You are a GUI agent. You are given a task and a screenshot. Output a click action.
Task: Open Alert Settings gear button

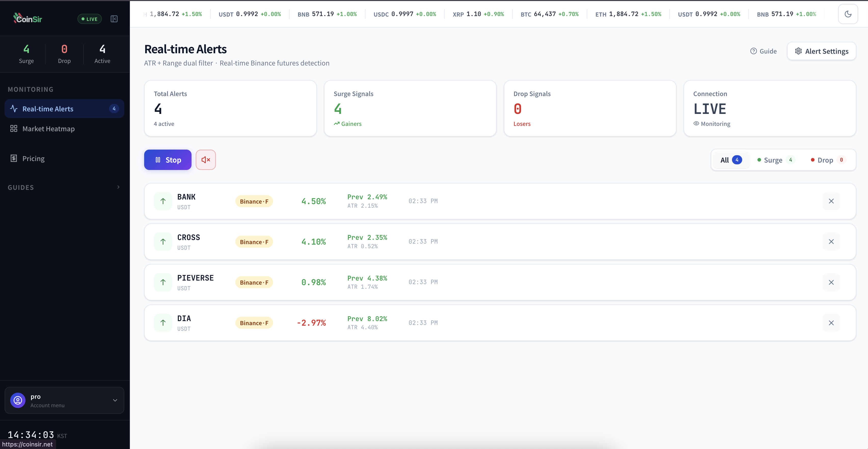tap(821, 51)
